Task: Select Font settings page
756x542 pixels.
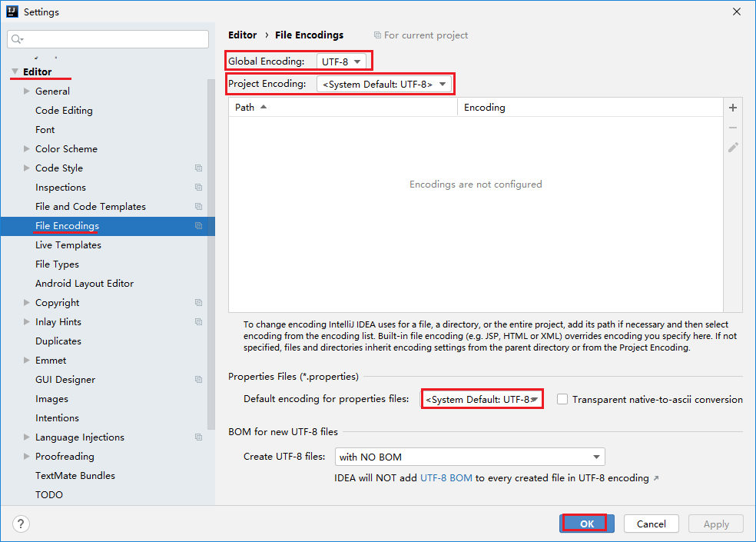Action: [45, 130]
